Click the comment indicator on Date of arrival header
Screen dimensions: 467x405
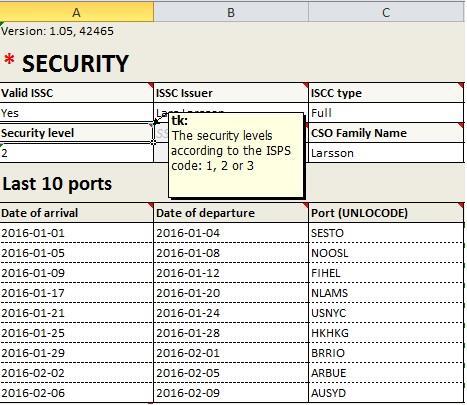point(151,205)
